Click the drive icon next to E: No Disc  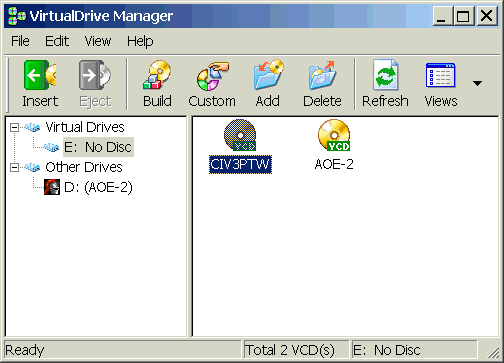[x=52, y=147]
